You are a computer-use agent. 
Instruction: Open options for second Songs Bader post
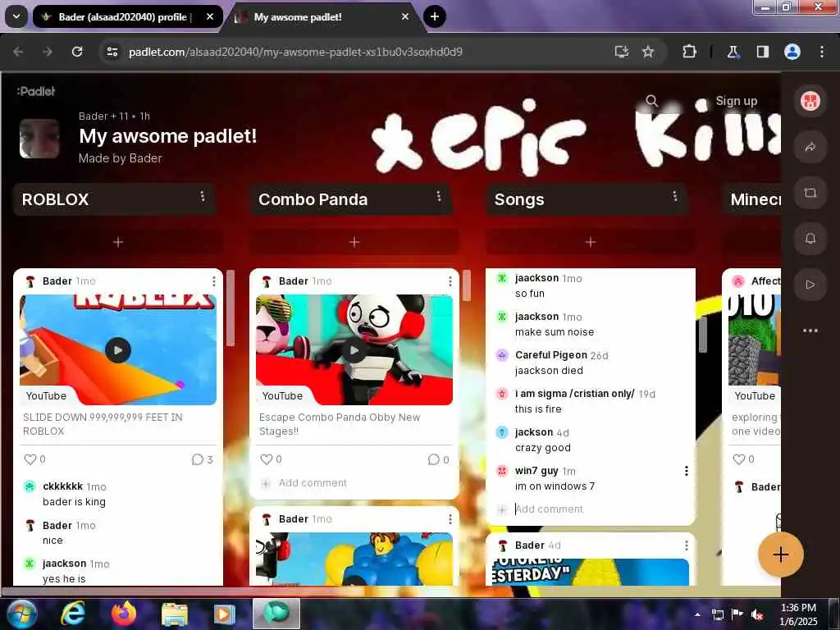[687, 546]
